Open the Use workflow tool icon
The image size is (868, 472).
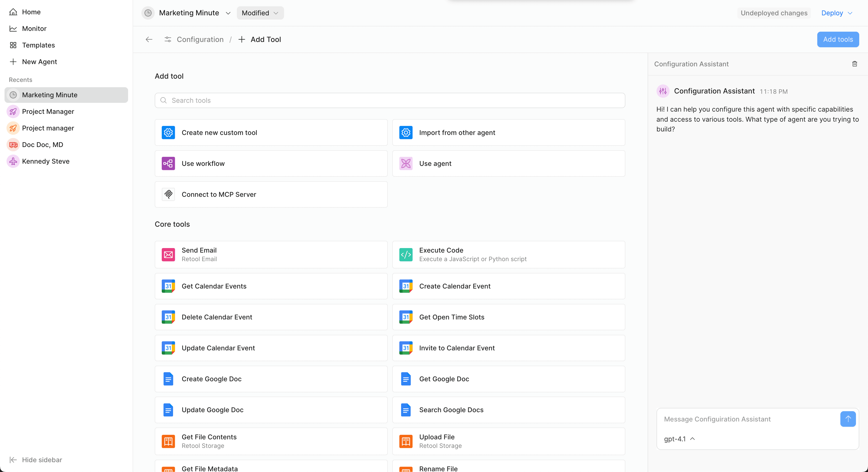[x=168, y=164]
